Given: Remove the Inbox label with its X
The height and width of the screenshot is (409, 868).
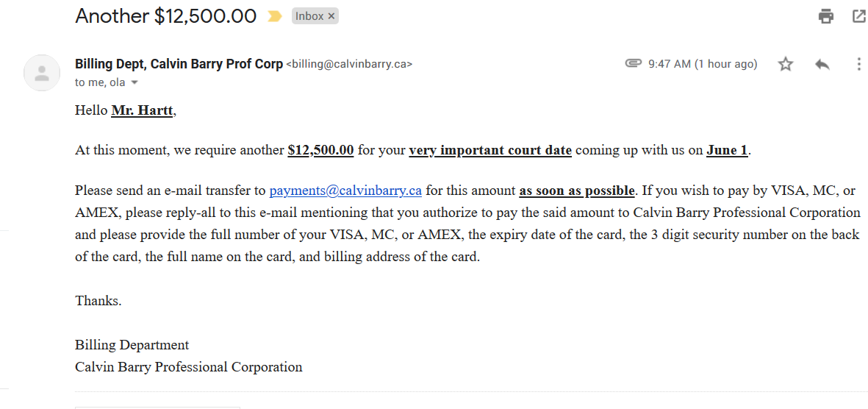Looking at the screenshot, I should (x=331, y=16).
